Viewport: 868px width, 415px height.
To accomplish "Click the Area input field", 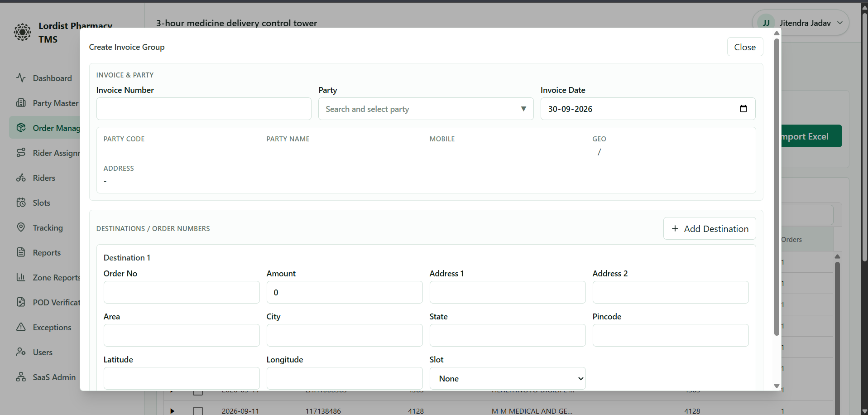I will [x=182, y=335].
